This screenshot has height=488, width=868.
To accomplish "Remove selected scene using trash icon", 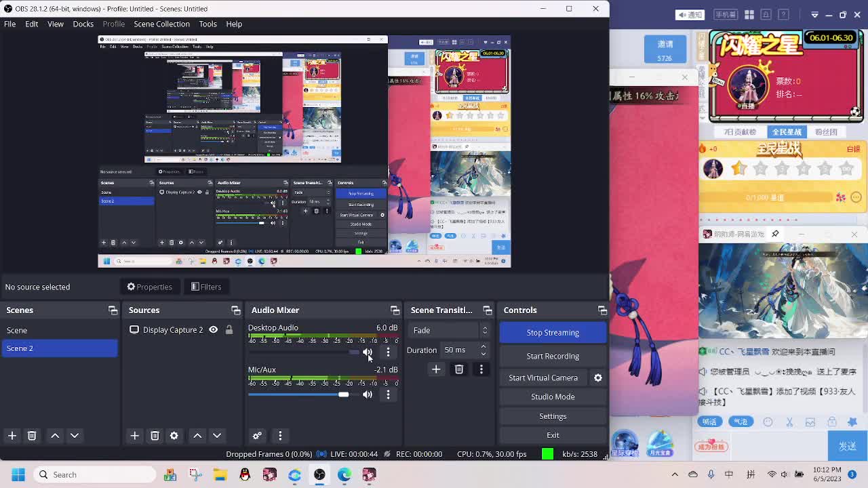I will click(x=32, y=436).
